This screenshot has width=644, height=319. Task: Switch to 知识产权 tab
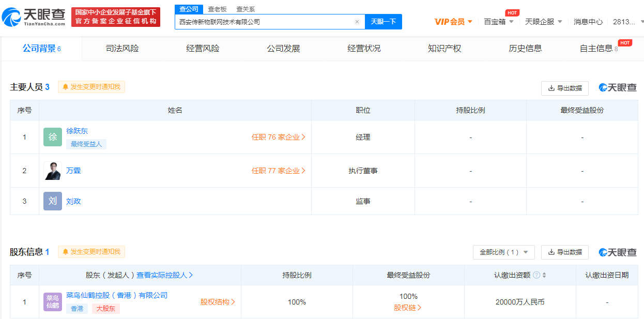[444, 49]
